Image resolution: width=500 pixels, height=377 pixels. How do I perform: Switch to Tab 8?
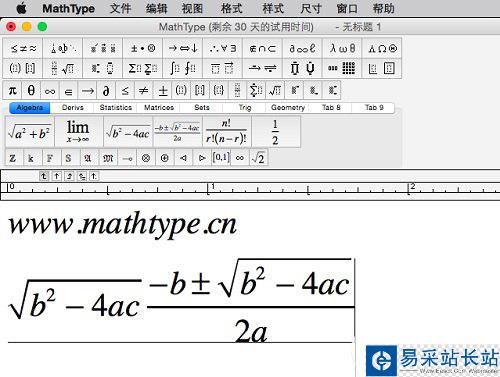(331, 108)
